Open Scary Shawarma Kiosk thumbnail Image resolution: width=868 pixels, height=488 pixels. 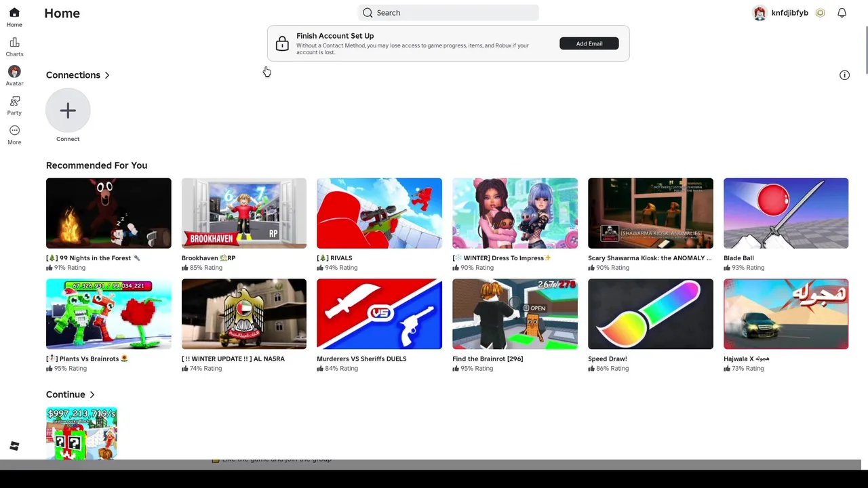pos(650,213)
